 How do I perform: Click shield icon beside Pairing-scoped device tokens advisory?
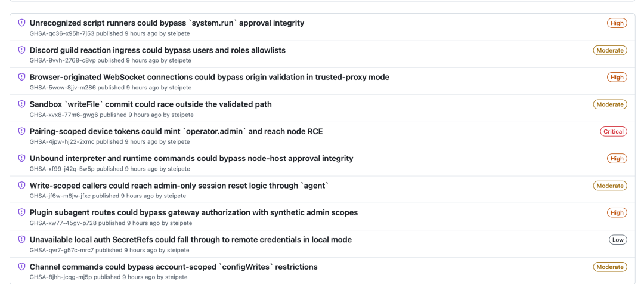[22, 131]
